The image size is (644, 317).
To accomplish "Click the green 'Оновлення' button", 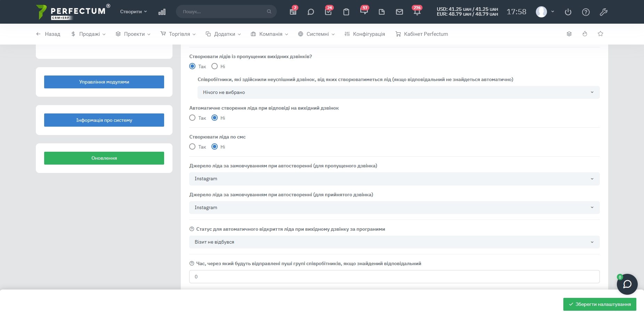I will coord(104,158).
